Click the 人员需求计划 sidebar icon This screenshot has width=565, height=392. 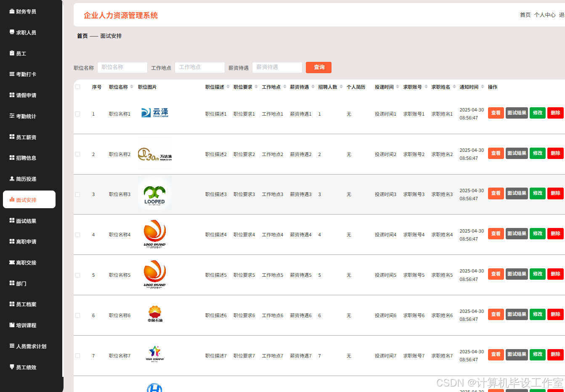(x=12, y=346)
